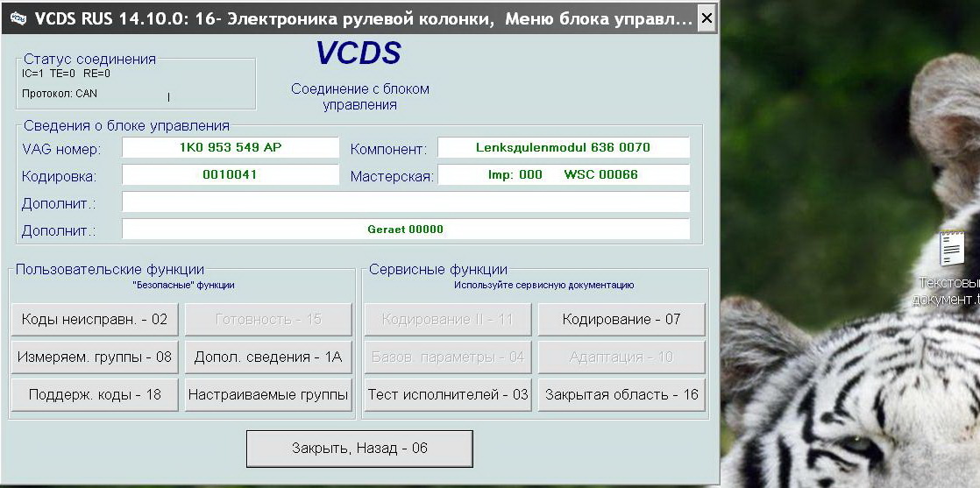Viewport: 980px width, 488px height.
Task: Open "Настраиваемые группы" button
Action: (268, 395)
